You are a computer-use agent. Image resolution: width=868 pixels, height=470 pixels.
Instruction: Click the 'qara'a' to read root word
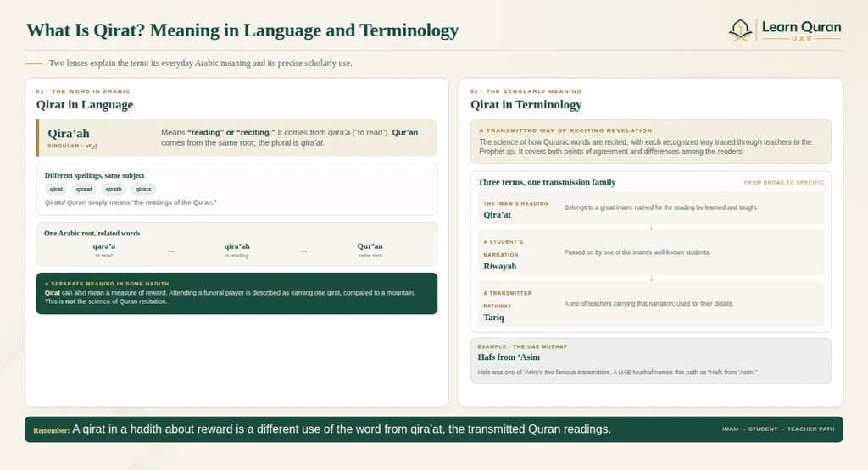(x=104, y=246)
